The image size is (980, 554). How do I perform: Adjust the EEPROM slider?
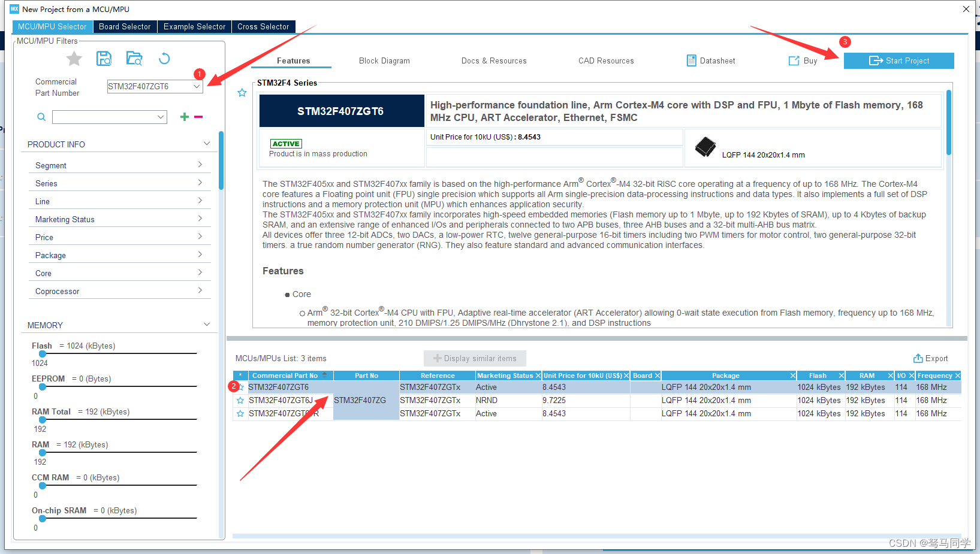tap(43, 387)
